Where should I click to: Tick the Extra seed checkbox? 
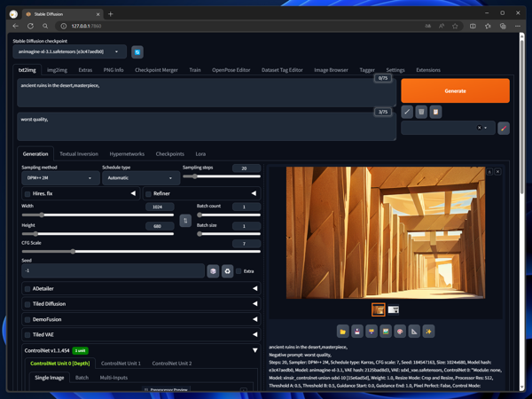tap(239, 271)
